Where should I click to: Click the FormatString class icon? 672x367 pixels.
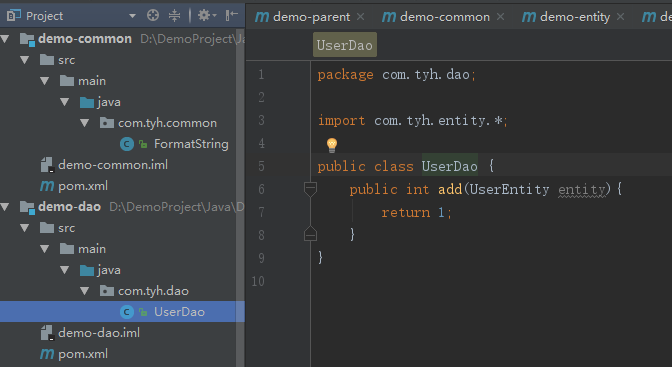point(127,144)
